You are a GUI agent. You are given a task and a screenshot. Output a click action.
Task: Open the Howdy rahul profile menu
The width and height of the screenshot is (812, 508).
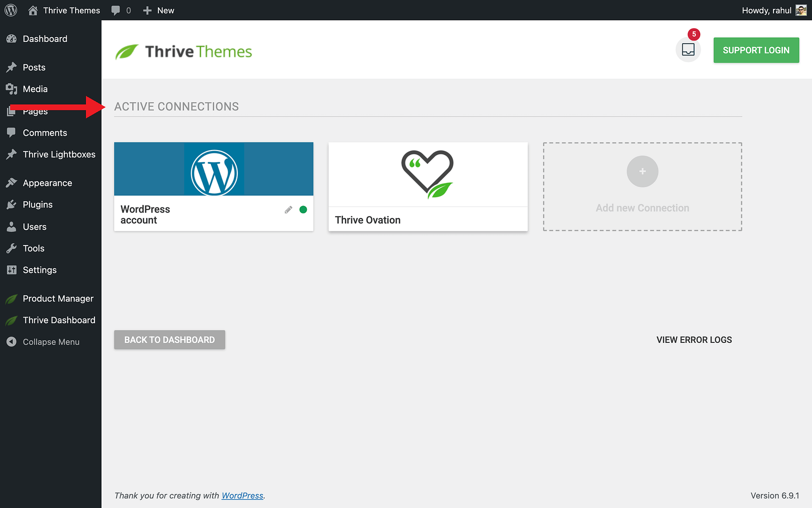click(766, 10)
